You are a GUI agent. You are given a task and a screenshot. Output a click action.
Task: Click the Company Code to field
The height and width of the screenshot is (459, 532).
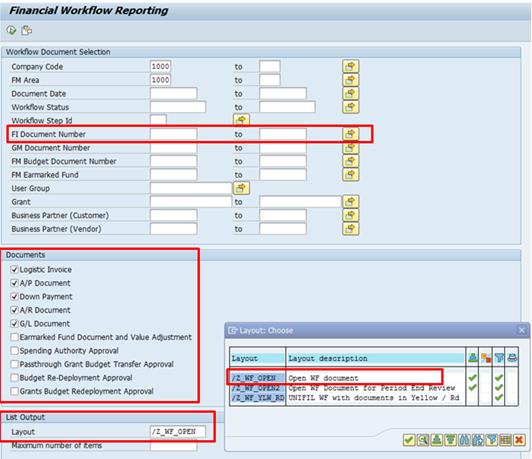point(270,66)
